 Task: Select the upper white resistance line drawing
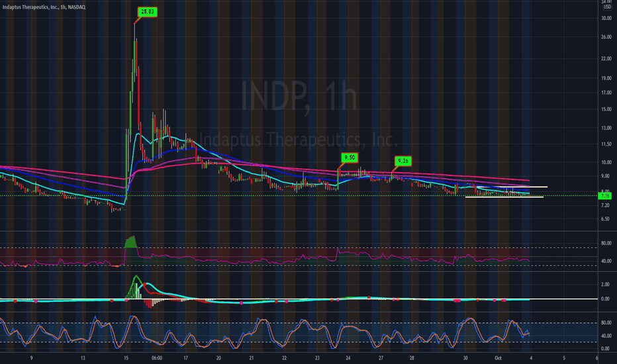(512, 187)
